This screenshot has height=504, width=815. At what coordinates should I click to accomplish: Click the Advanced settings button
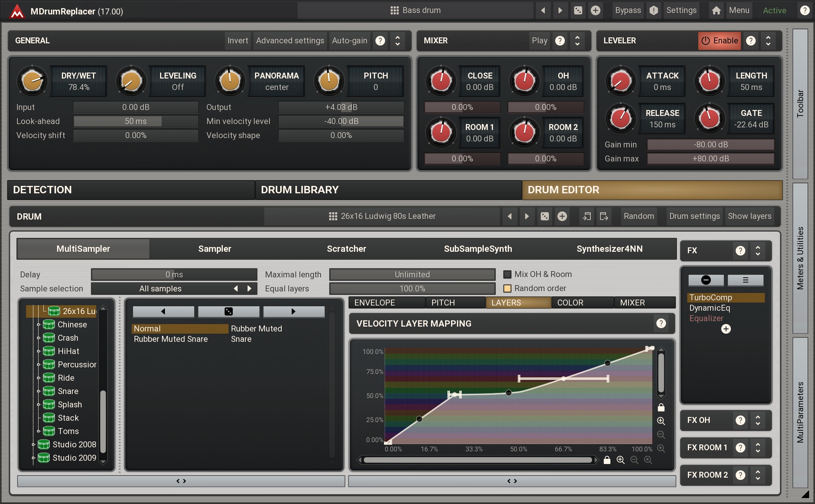tap(290, 41)
